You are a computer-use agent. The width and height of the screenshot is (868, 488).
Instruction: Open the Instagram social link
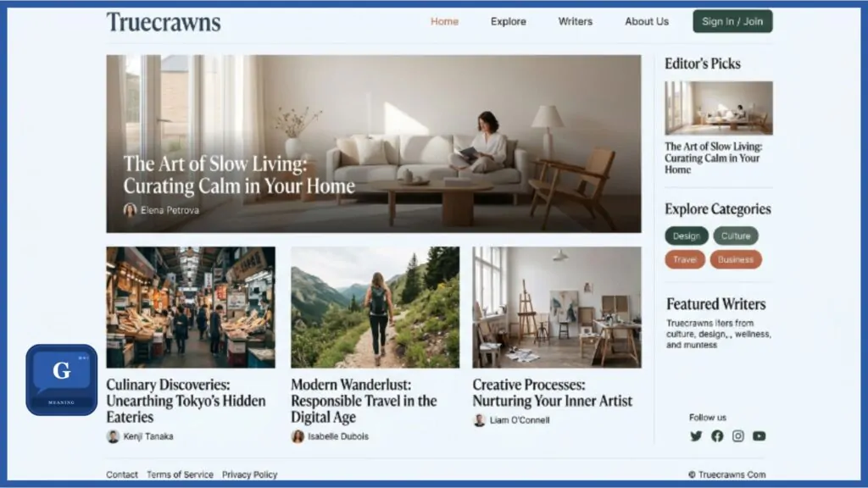pos(738,436)
